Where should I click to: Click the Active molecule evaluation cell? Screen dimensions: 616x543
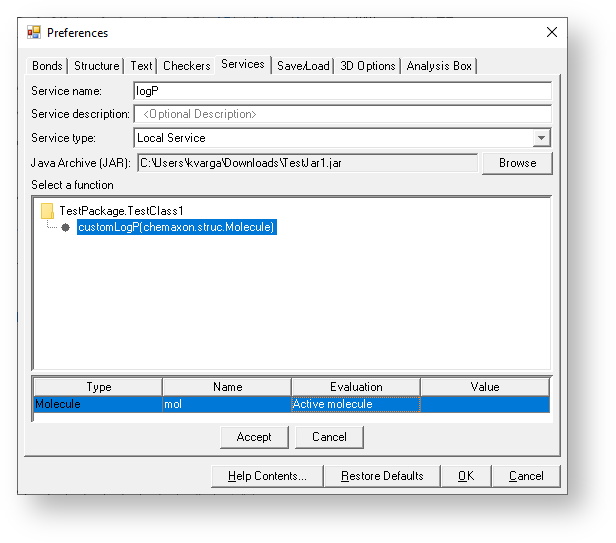[x=355, y=404]
